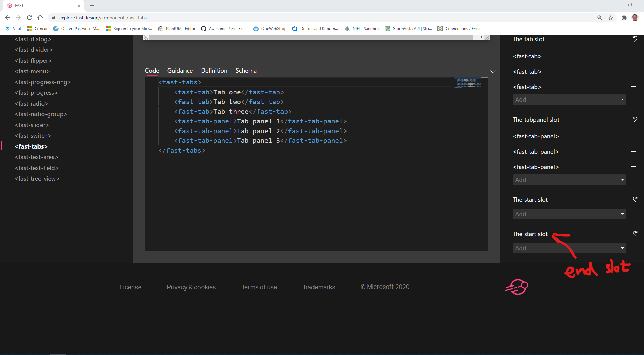Open browser extensions puzzle icon
The width and height of the screenshot is (644, 355).
(625, 18)
